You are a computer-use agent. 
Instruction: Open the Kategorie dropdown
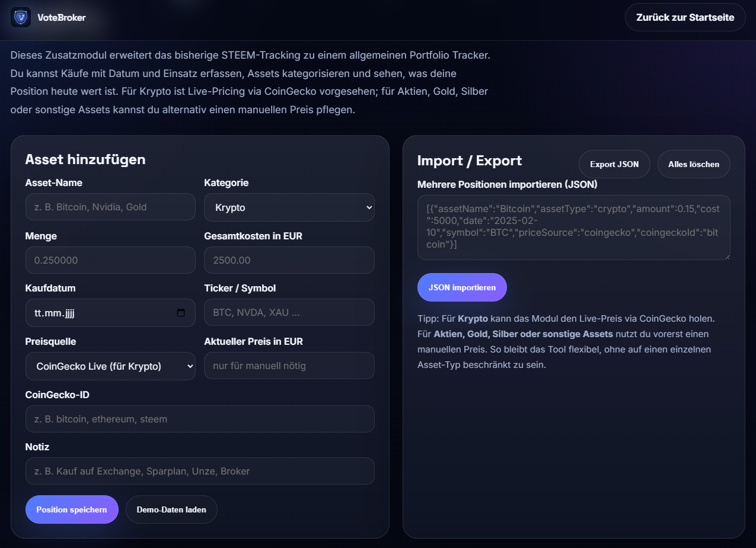289,207
